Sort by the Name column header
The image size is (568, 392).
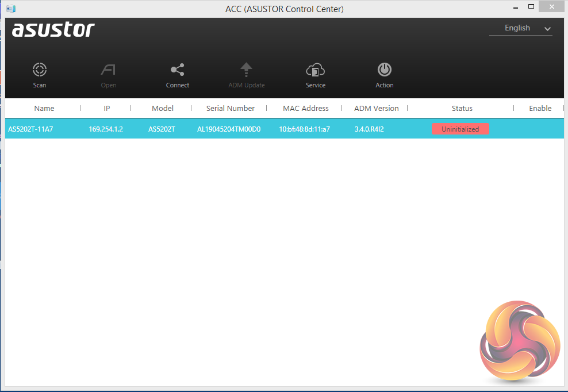pyautogui.click(x=44, y=108)
